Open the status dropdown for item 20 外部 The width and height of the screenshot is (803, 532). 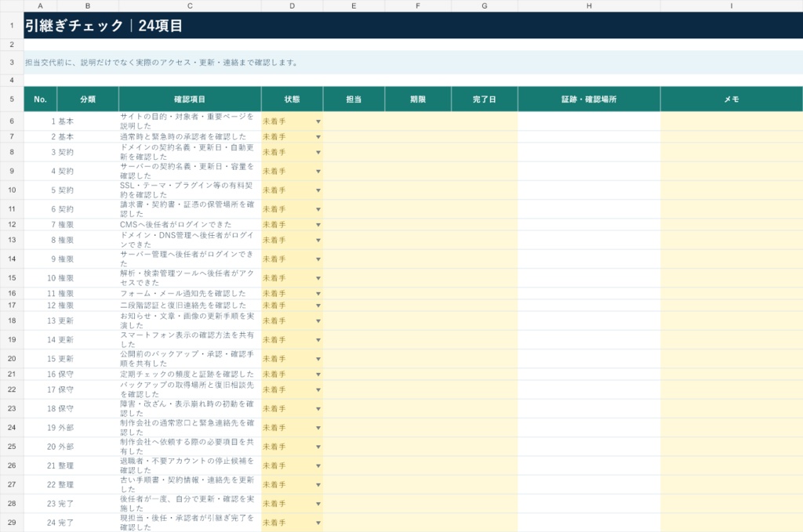tap(318, 447)
